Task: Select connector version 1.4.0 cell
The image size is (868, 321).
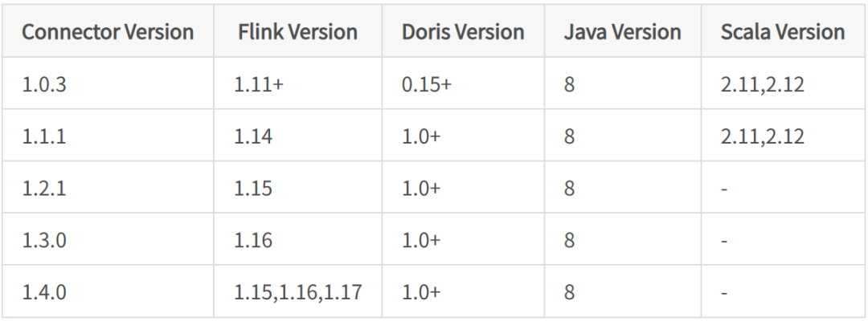Action: click(x=44, y=291)
